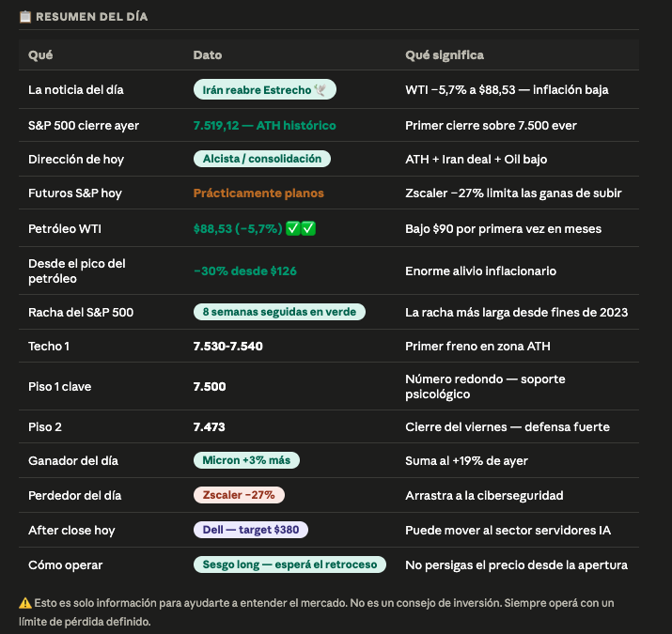Click 'Techo 1' row label
672x634 pixels.
(49, 347)
